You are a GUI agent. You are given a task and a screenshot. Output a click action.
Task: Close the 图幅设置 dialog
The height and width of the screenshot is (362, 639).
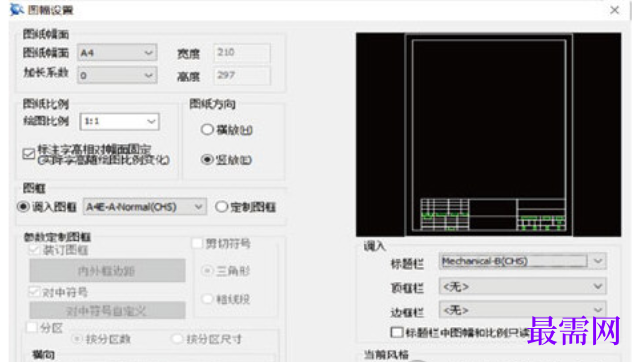[x=615, y=10]
